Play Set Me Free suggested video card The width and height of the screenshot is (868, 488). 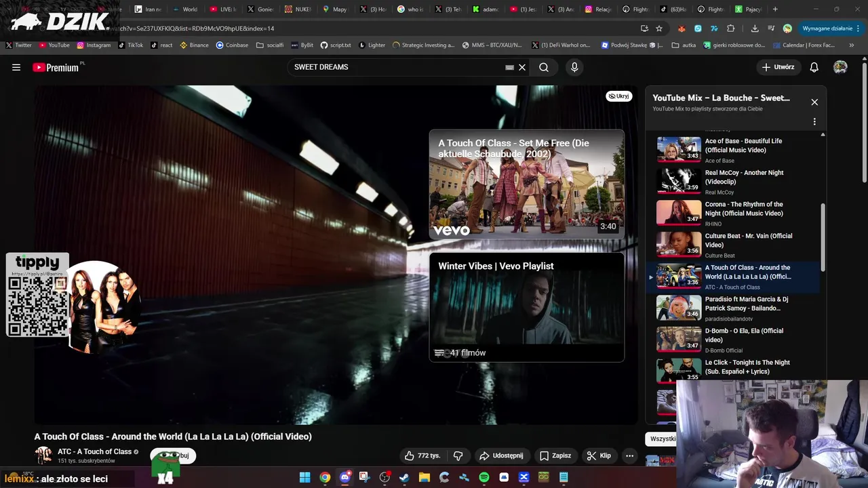(526, 184)
